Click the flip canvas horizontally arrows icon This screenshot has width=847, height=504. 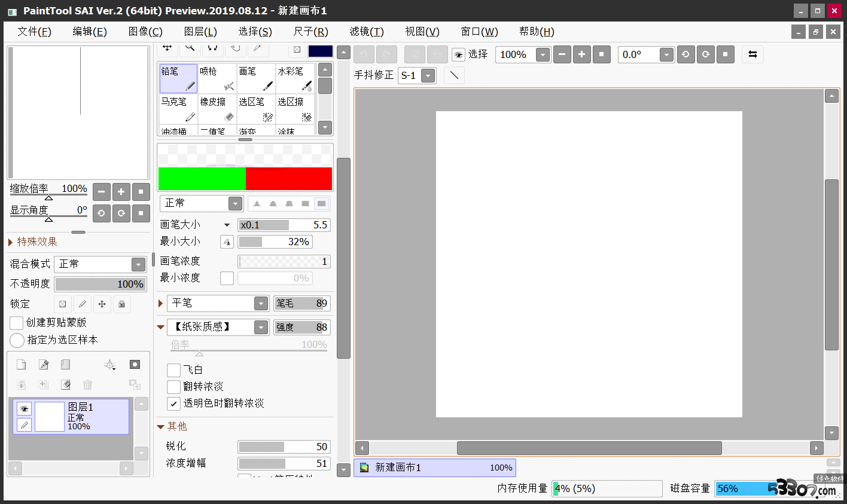pos(752,54)
